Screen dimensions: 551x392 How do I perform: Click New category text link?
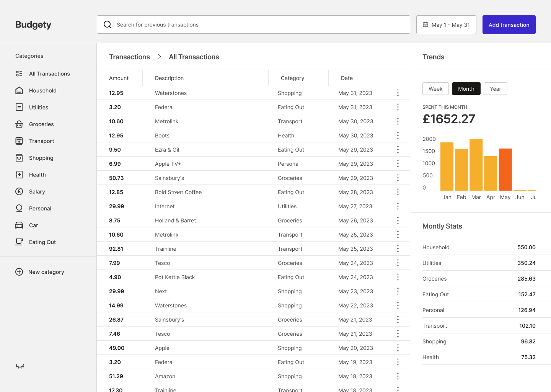[x=46, y=272]
